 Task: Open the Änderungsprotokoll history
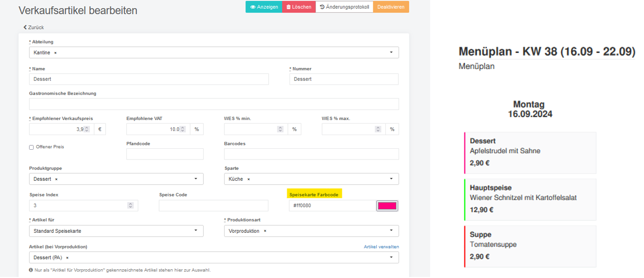coord(345,7)
